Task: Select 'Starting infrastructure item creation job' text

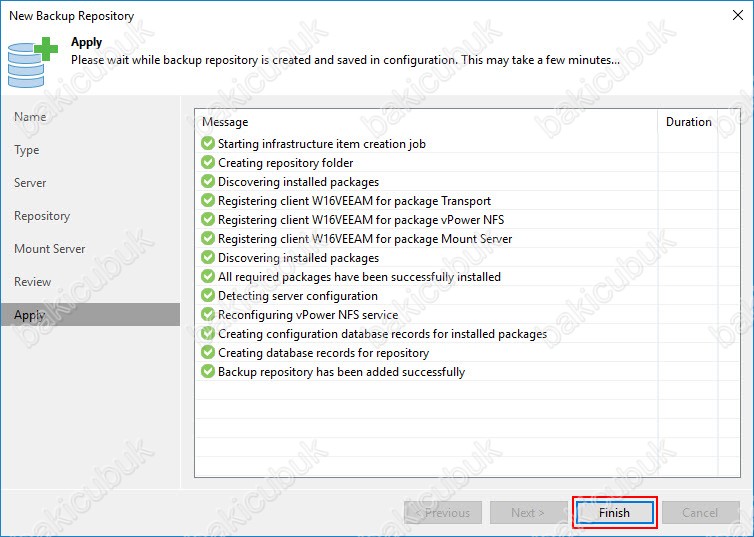Action: 322,144
